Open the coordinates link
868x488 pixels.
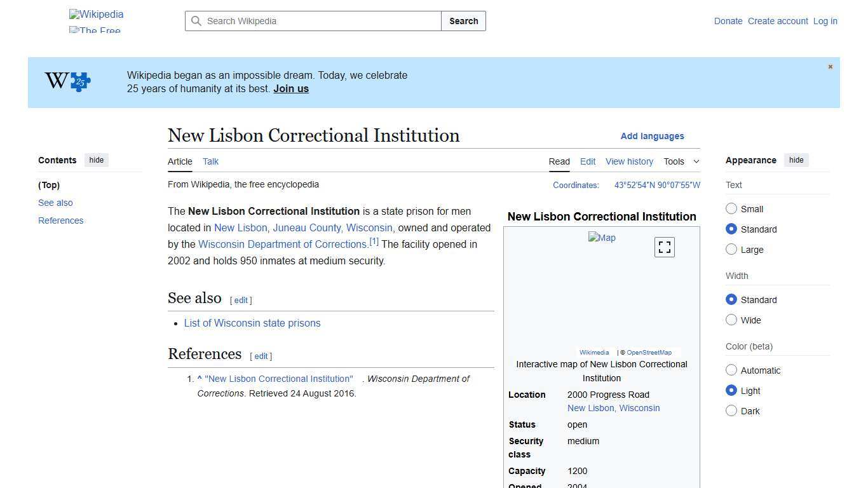[x=657, y=185]
